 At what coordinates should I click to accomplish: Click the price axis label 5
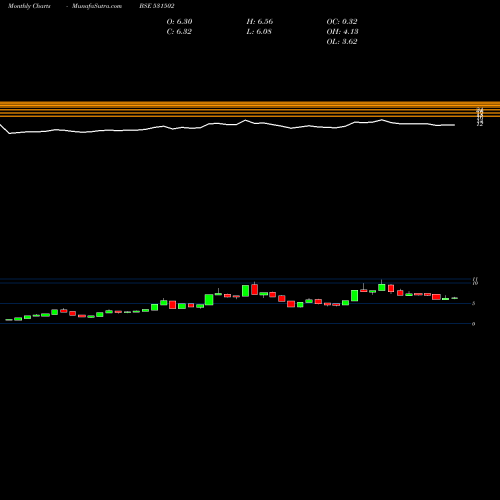pos(473,303)
